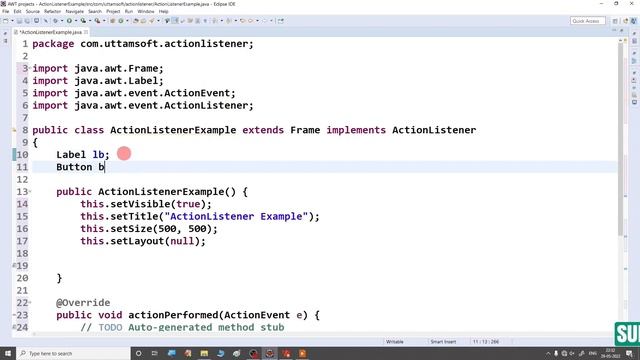Open the New file dropdown arrow
This screenshot has height=360, width=640.
12,21
